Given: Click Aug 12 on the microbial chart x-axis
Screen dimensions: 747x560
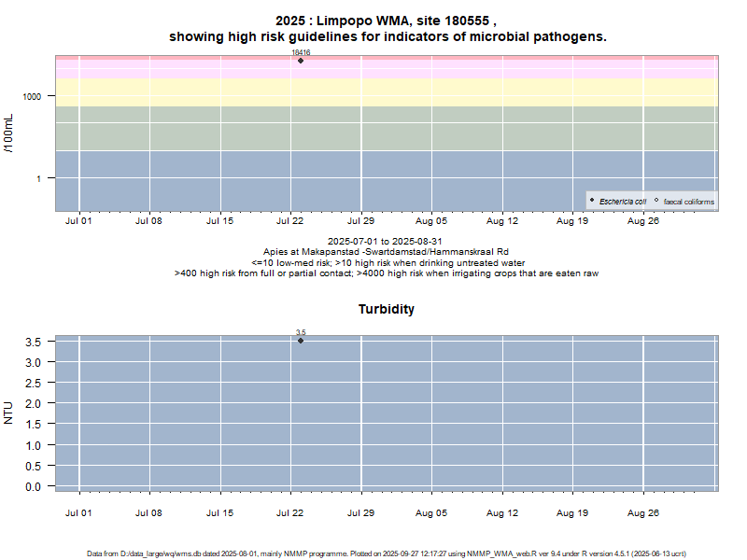Looking at the screenshot, I should (x=501, y=221).
